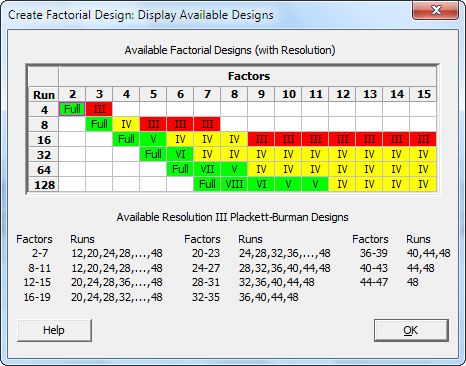Click runs list 28,32,36,40,44,48

(x=285, y=268)
